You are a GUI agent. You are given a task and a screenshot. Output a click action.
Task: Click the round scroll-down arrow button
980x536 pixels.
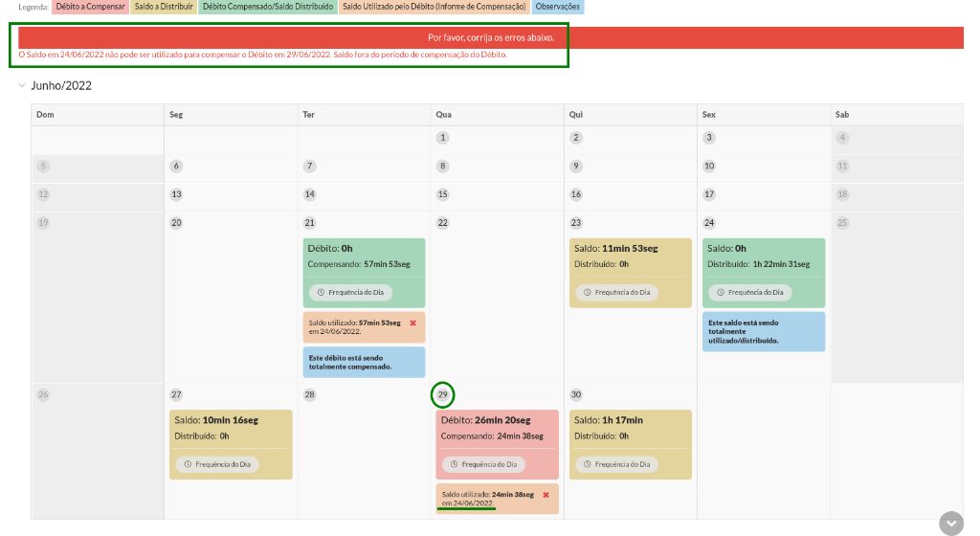(950, 524)
